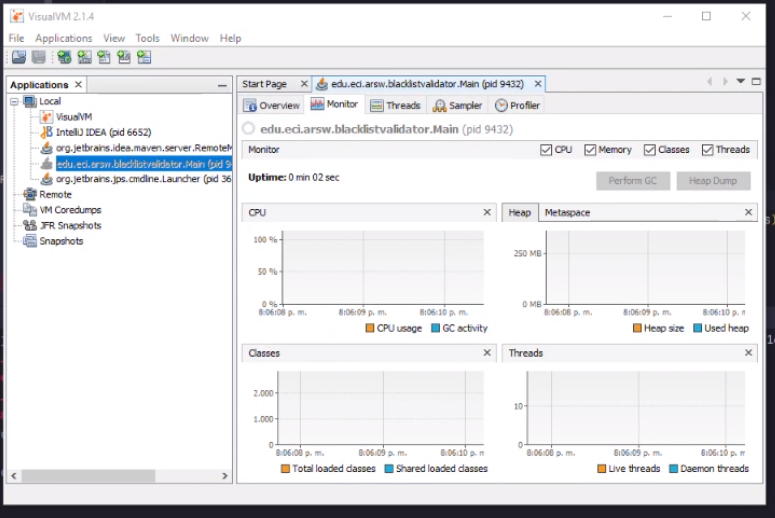The image size is (775, 518).
Task: Click the Heap Dump button
Action: click(713, 181)
